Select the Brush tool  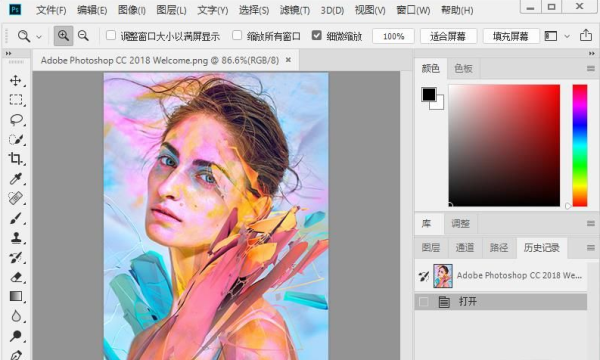(x=16, y=218)
